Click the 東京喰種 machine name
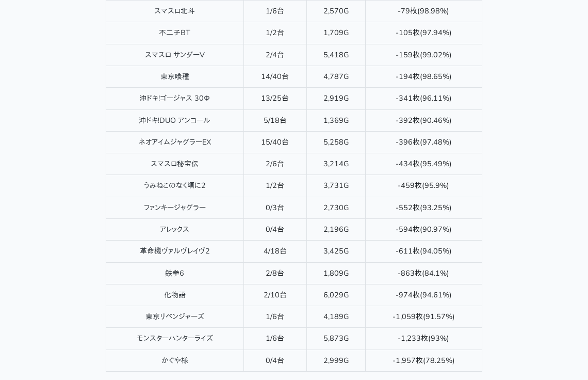 tap(174, 76)
